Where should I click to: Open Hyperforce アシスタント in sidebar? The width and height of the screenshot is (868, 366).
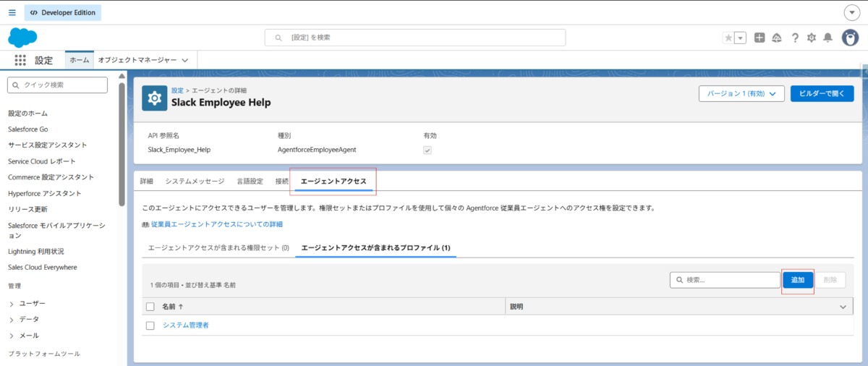45,193
